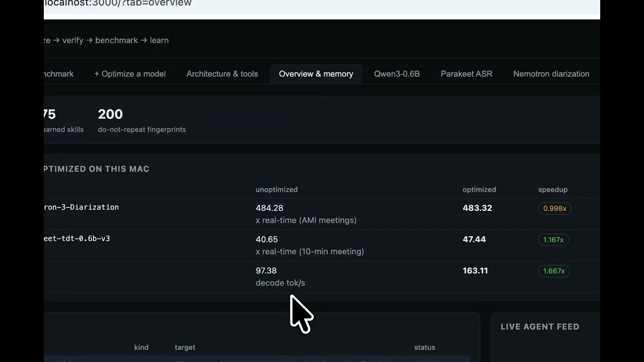Open the Nemotron diarization tab
Screen dimensions: 644x362
coord(551,74)
